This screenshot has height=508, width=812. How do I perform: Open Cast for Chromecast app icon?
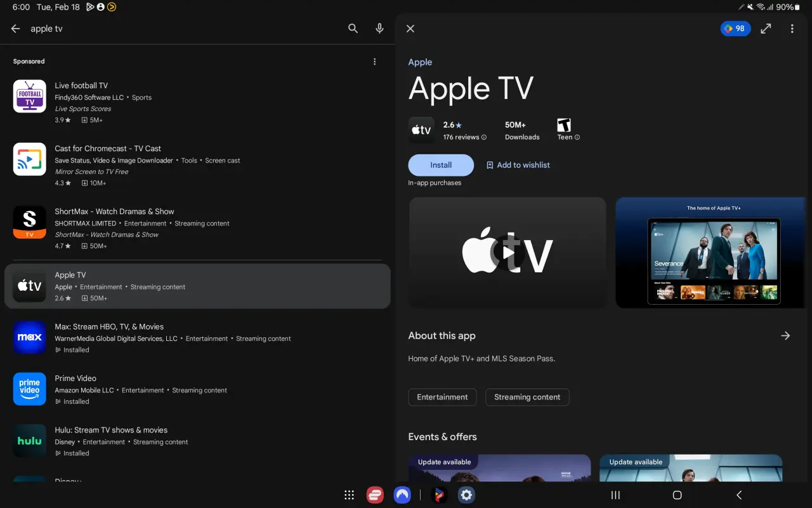click(x=30, y=159)
